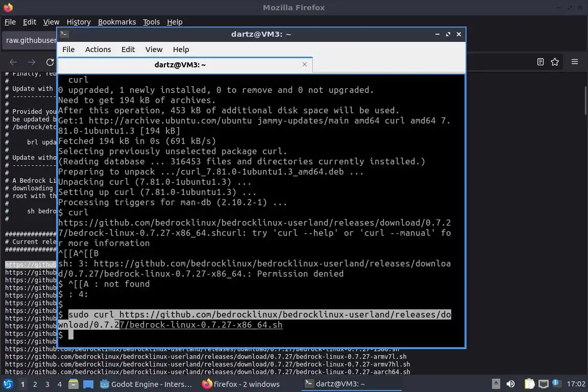Open the terminal Help menu
The height and width of the screenshot is (392, 588).
click(181, 50)
